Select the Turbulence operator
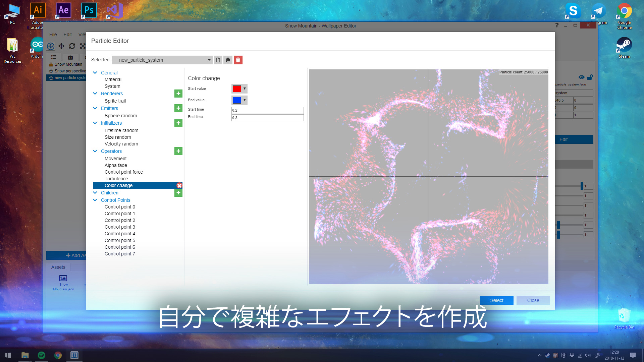Image resolution: width=644 pixels, height=362 pixels. 116,179
